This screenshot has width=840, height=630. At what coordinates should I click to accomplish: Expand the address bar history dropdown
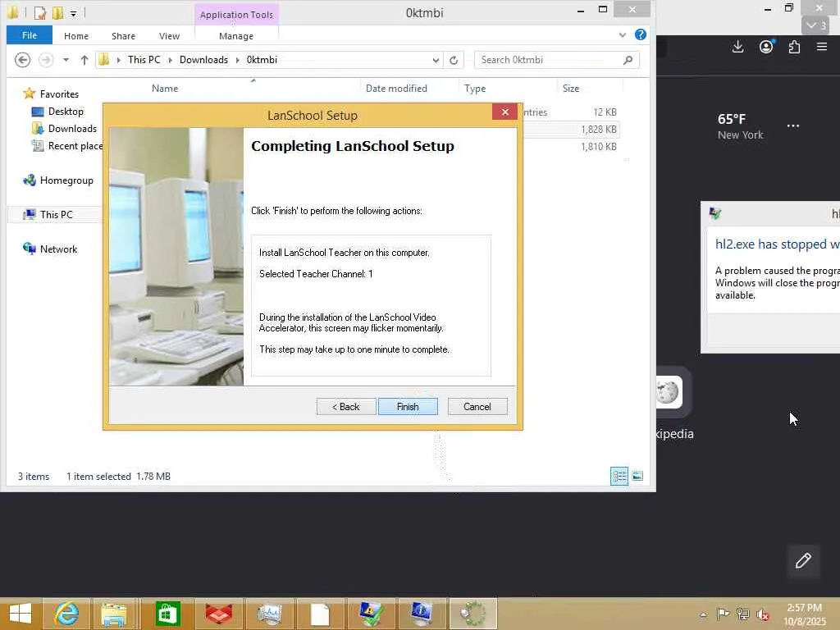pyautogui.click(x=436, y=60)
